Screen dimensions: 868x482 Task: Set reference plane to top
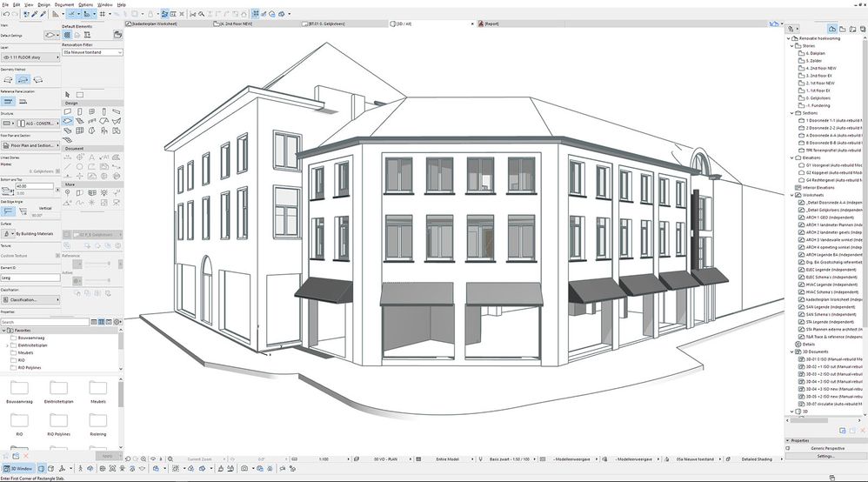coord(8,102)
